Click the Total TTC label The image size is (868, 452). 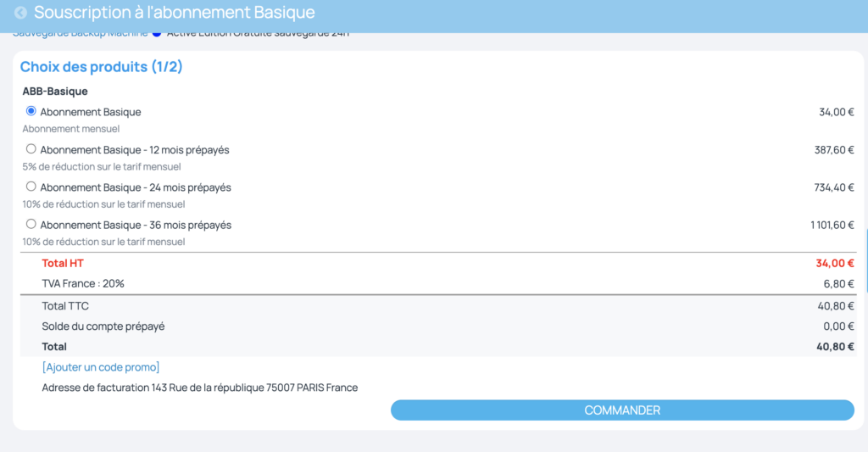pyautogui.click(x=65, y=306)
